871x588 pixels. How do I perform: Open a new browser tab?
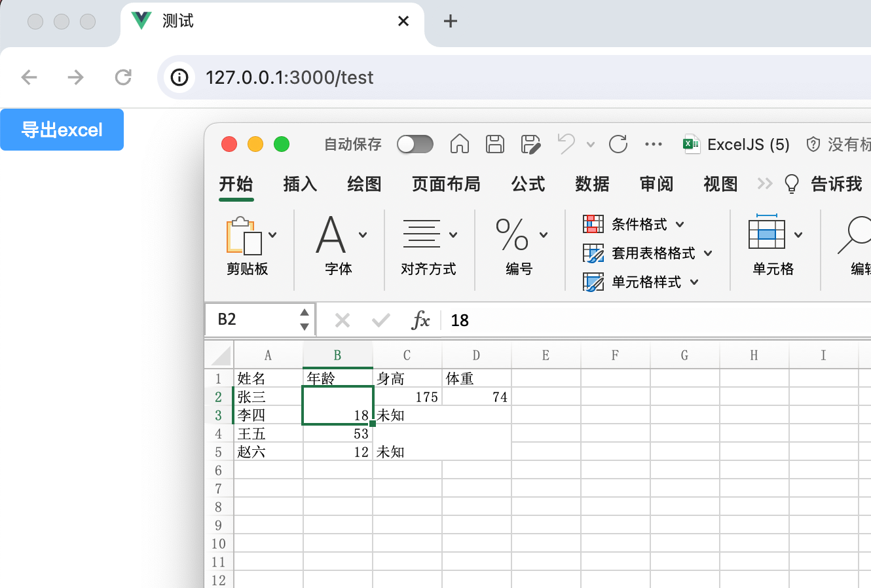[x=451, y=21]
